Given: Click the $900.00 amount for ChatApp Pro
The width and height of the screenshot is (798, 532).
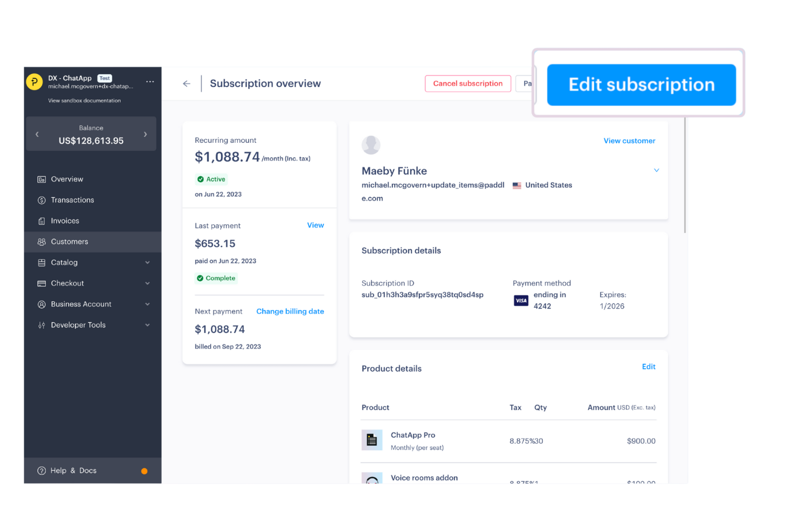Looking at the screenshot, I should [x=641, y=441].
